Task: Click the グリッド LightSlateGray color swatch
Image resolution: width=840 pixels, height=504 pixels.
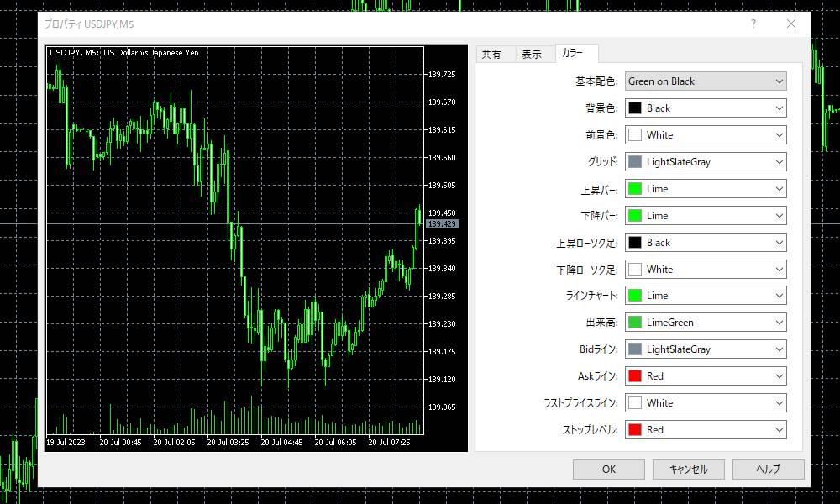Action: point(635,162)
